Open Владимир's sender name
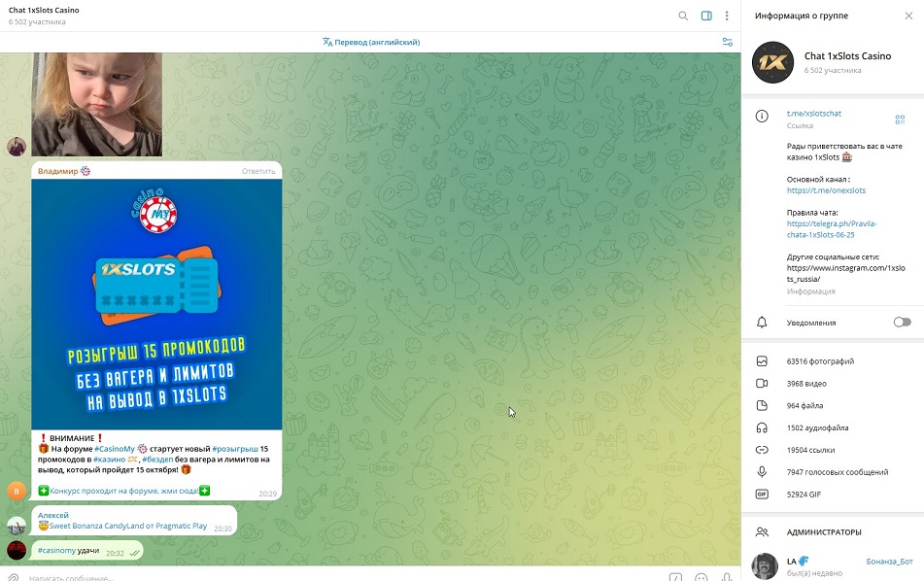 57,171
